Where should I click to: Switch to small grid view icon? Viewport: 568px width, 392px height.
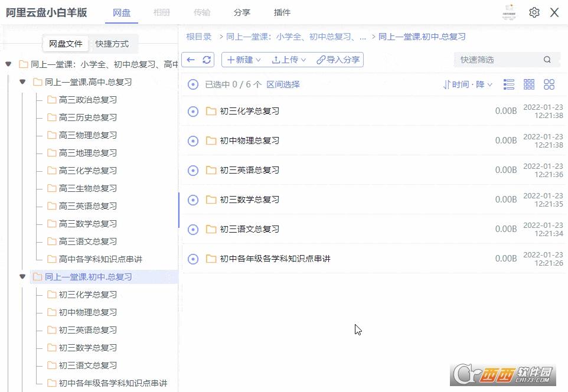pyautogui.click(x=529, y=84)
